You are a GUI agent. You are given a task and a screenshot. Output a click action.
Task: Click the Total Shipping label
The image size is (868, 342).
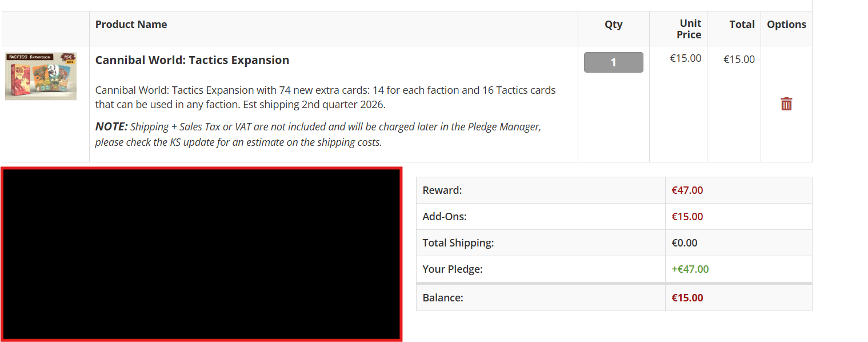[458, 243]
